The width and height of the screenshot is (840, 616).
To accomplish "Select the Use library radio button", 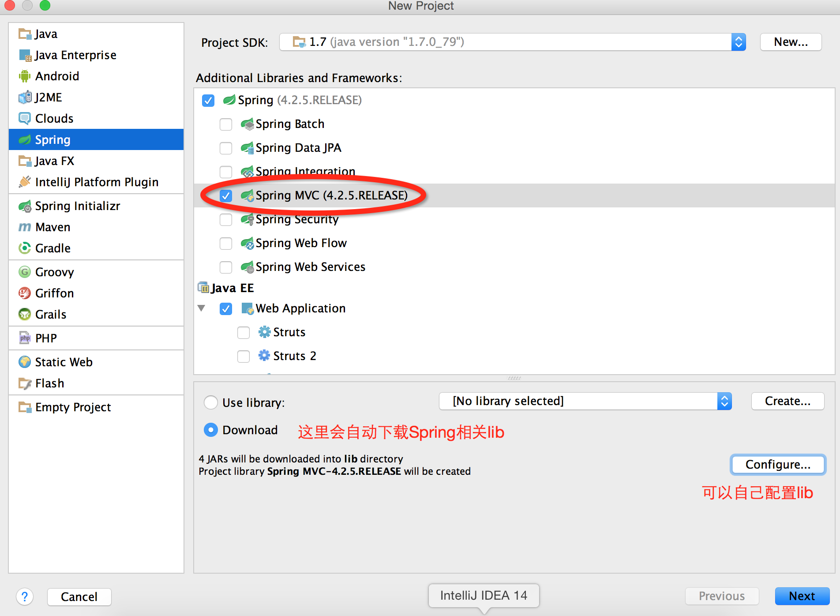I will pos(211,402).
